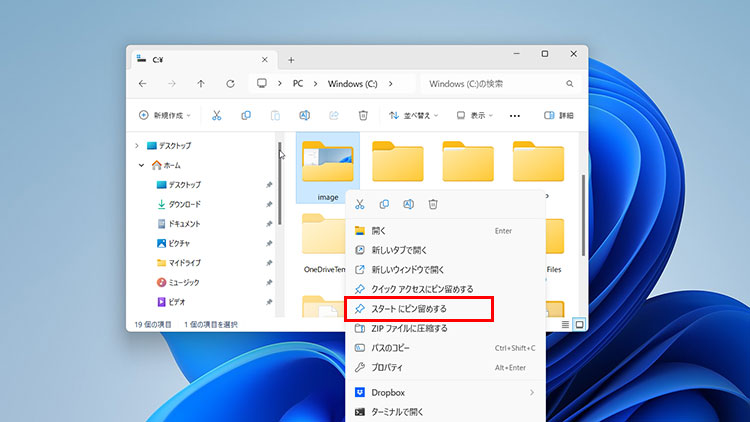This screenshot has width=750, height=422.
Task: Click the cut icon in the context menu
Action: [x=360, y=204]
